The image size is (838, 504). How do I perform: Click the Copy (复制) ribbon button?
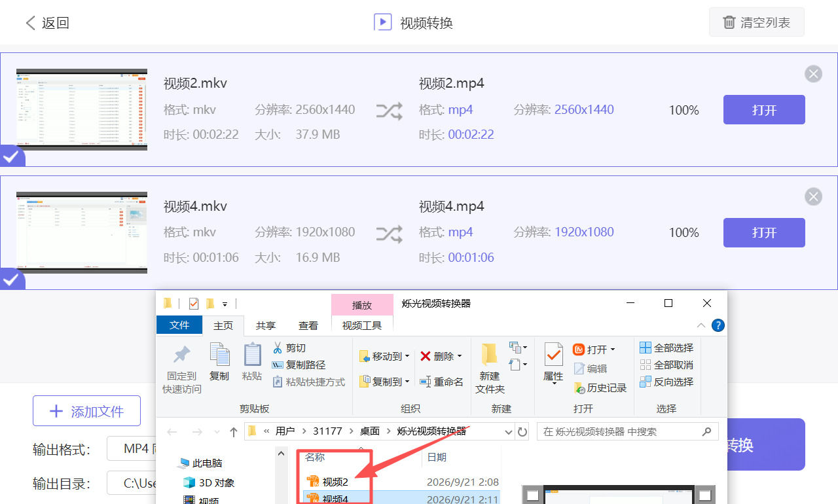[219, 362]
